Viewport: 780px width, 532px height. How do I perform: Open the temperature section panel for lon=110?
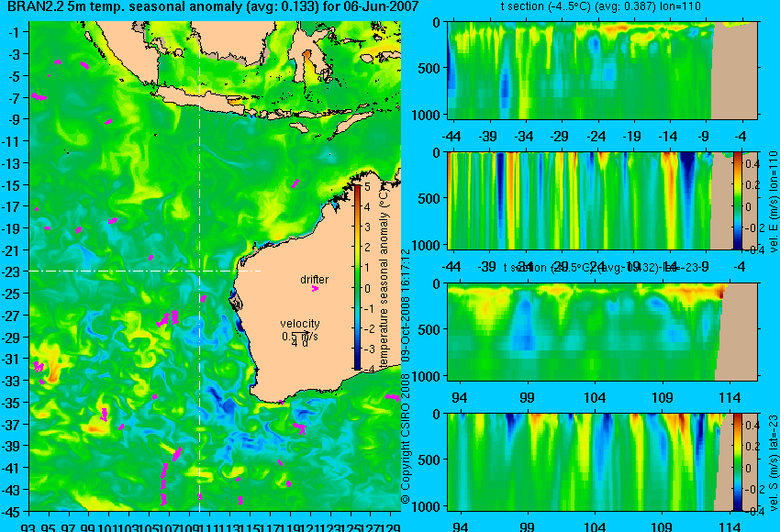pos(603,70)
